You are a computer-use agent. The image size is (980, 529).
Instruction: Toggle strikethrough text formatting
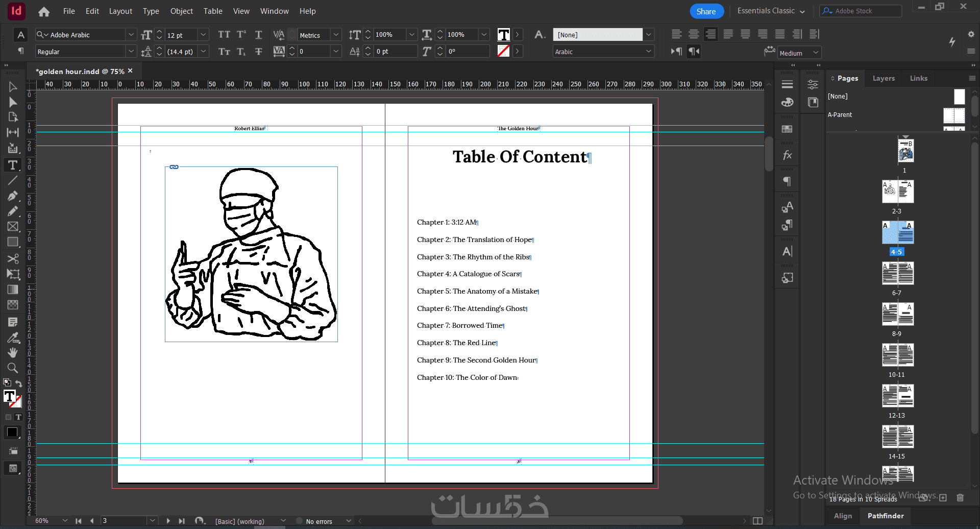tap(259, 52)
